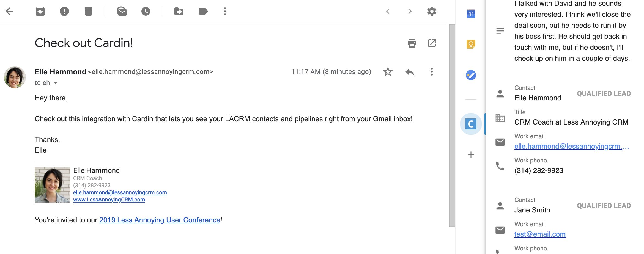Image resolution: width=644 pixels, height=254 pixels.
Task: Delete the email using the trash icon
Action: click(x=89, y=11)
